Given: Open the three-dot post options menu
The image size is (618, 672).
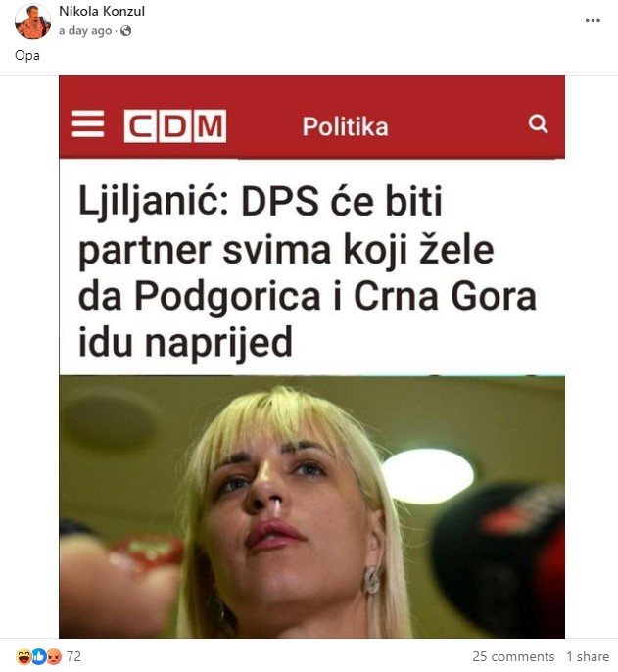Looking at the screenshot, I should pyautogui.click(x=593, y=21).
